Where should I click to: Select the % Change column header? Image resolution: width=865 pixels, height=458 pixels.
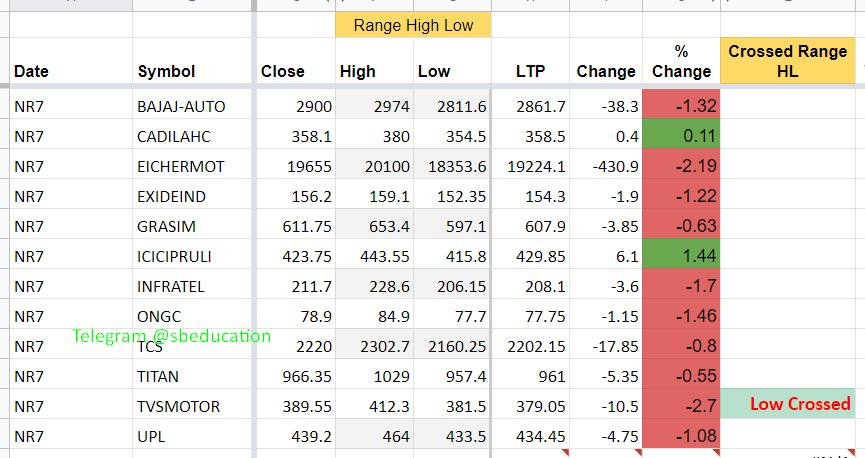[681, 61]
